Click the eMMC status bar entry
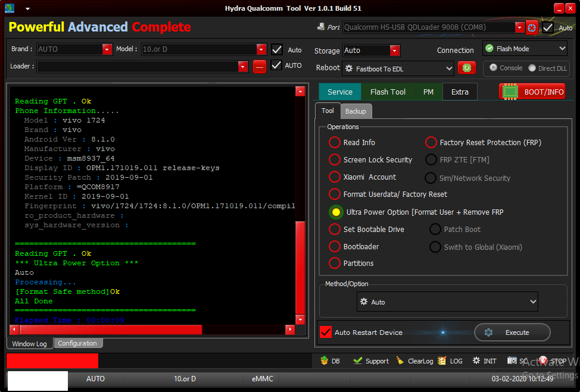Image resolution: width=580 pixels, height=392 pixels. pos(263,379)
